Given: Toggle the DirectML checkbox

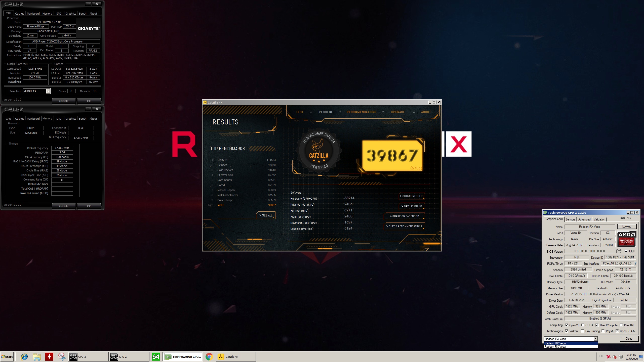Looking at the screenshot, I should point(621,325).
